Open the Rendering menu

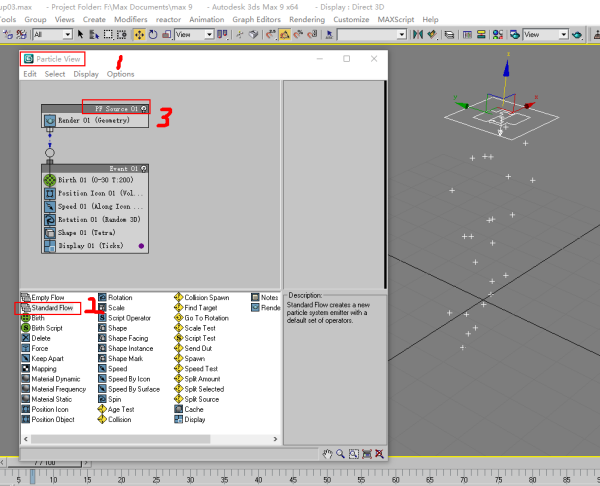307,19
